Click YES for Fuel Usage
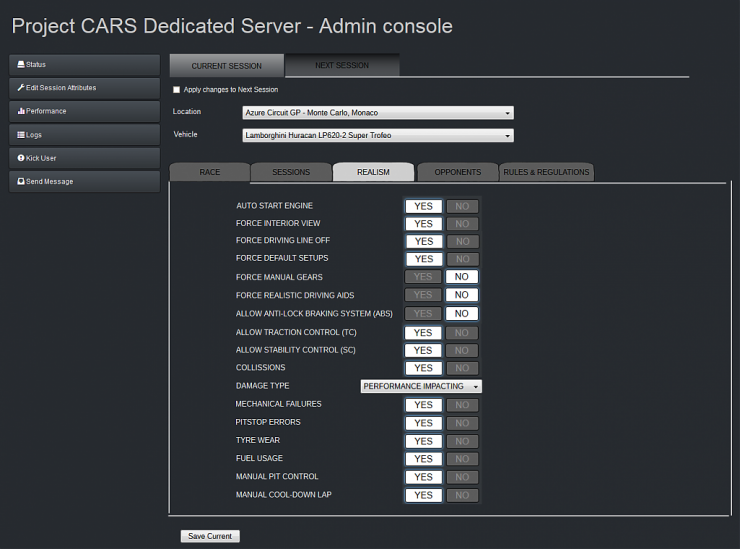Viewport: 740px width, 549px height. click(x=423, y=459)
